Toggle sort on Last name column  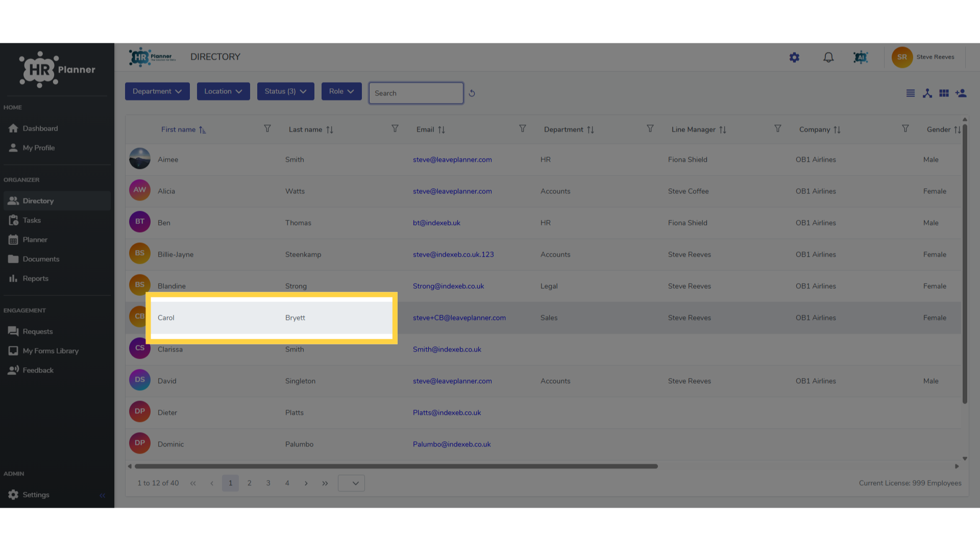click(330, 130)
